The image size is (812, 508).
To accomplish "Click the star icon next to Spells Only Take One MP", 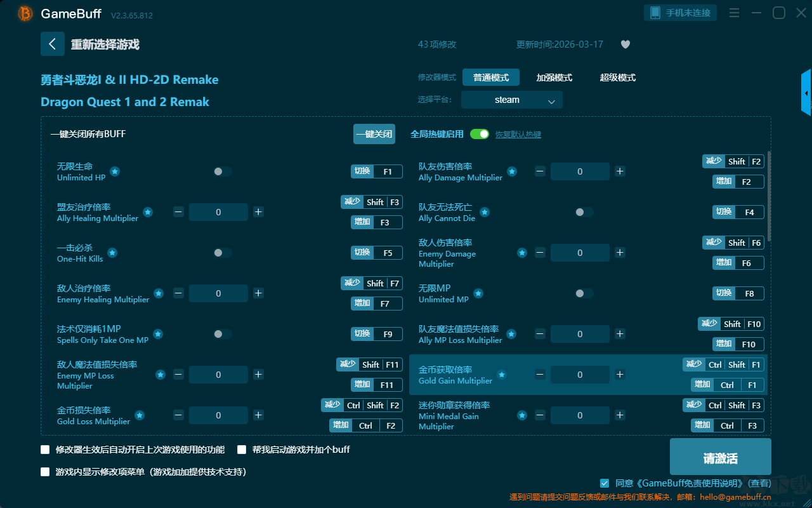I will (158, 334).
